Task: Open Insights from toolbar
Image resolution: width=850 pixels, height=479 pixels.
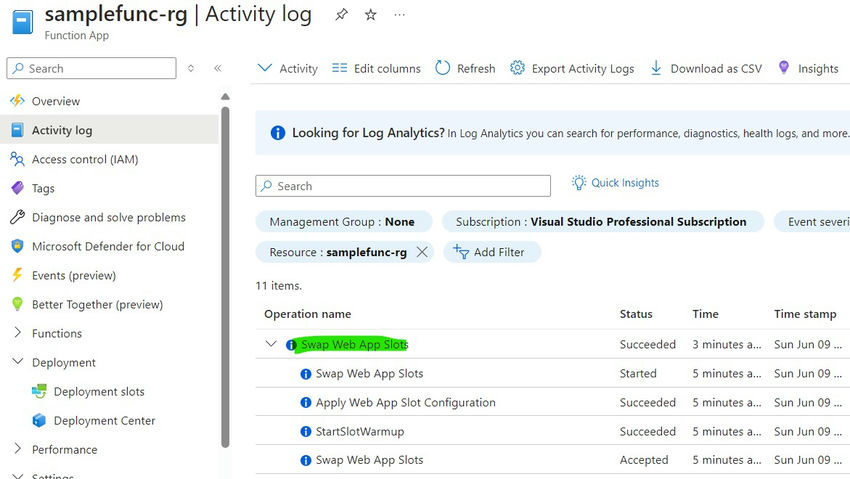Action: tap(808, 68)
